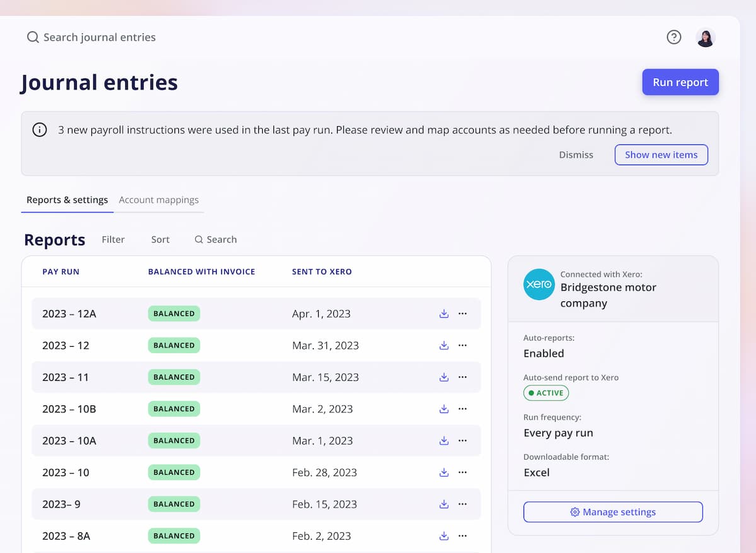
Task: Open Manage settings for Xero
Action: click(612, 512)
